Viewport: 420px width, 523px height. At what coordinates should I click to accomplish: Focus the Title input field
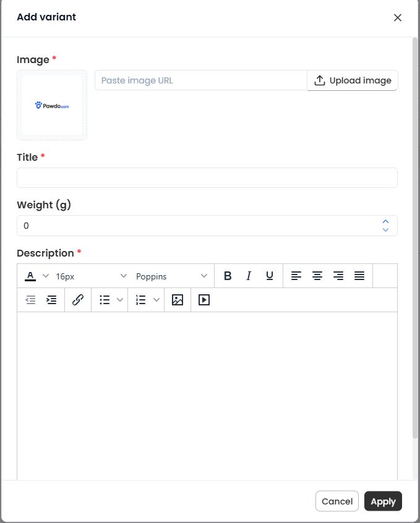[207, 178]
